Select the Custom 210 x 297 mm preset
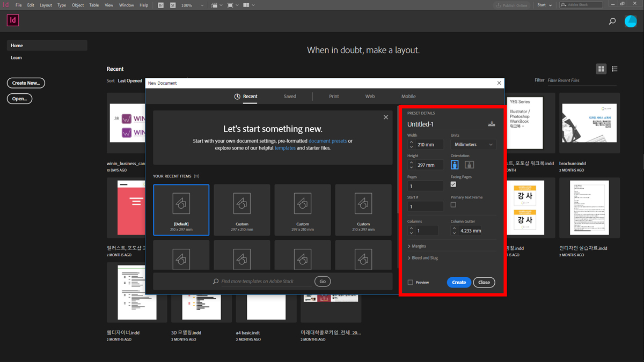Image resolution: width=644 pixels, height=362 pixels. [363, 210]
